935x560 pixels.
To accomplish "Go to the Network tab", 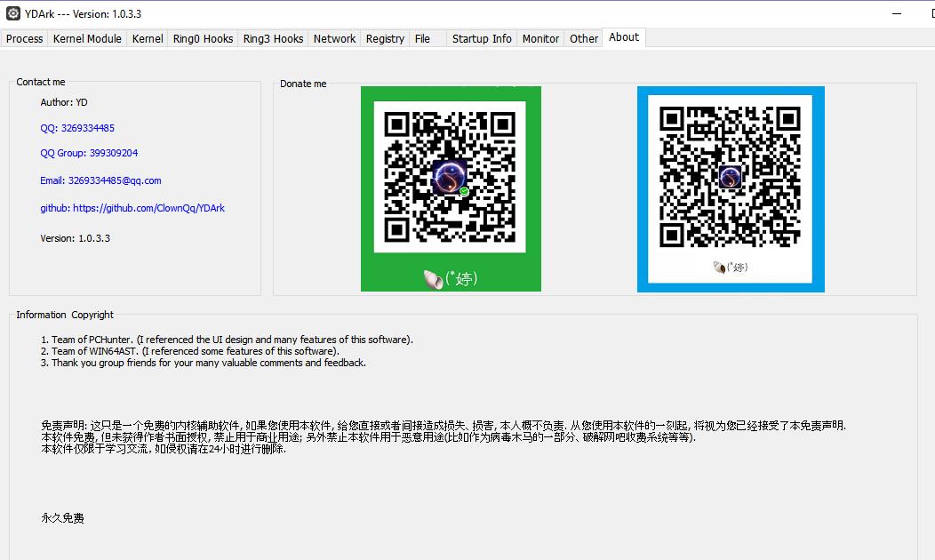I will coord(334,39).
